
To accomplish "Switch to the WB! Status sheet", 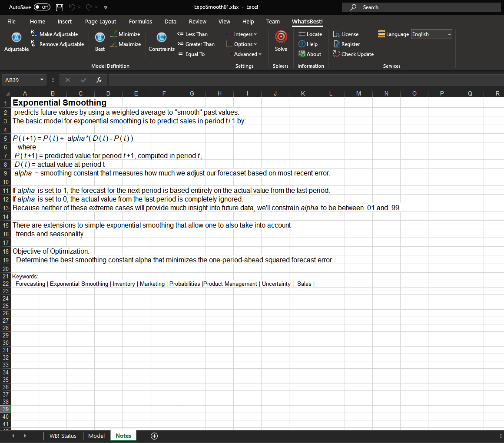I will tap(63, 436).
